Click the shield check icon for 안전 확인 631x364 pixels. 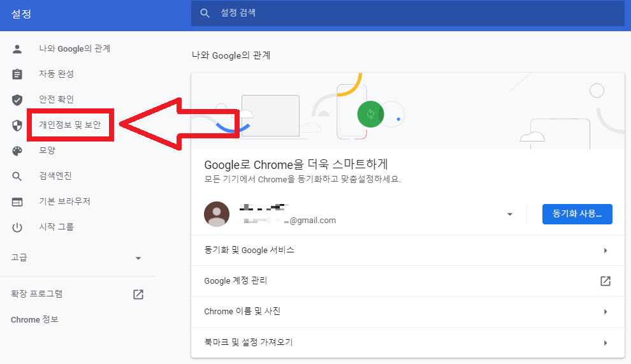coord(17,99)
